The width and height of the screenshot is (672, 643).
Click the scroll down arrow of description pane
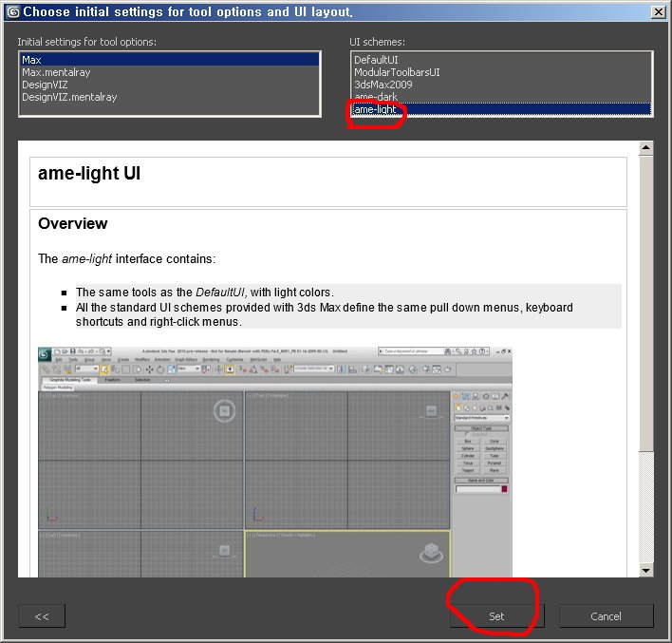[x=646, y=570]
